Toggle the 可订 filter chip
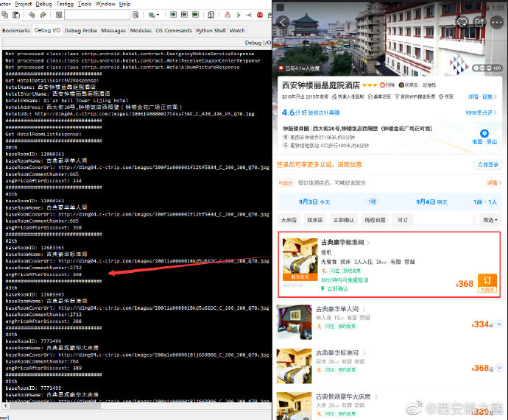 pyautogui.click(x=403, y=220)
